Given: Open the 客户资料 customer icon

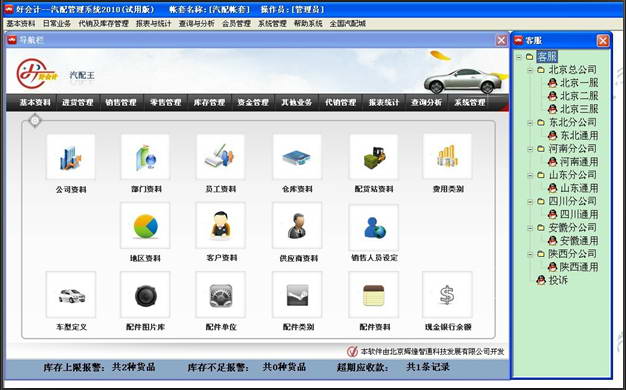Looking at the screenshot, I should click(220, 226).
